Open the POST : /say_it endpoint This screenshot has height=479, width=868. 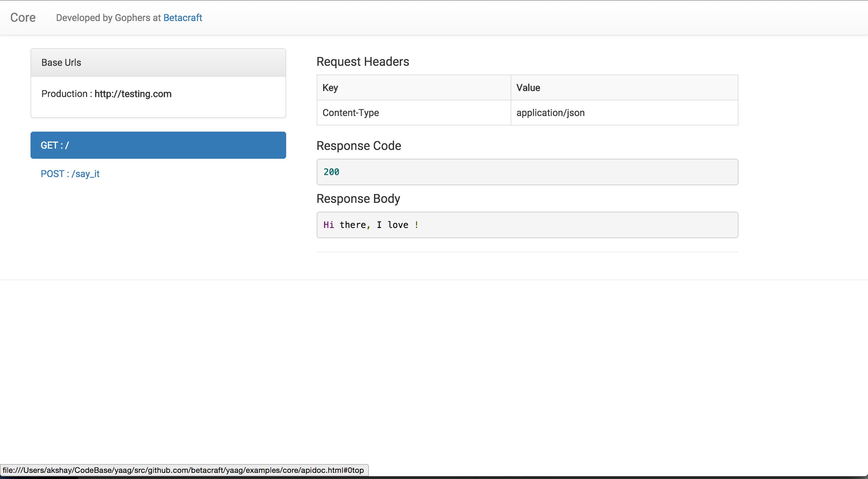(x=70, y=174)
